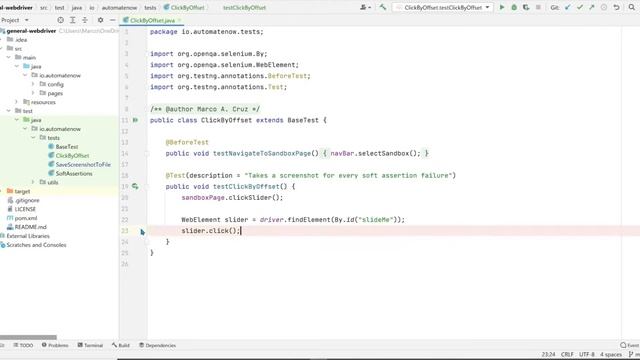The height and width of the screenshot is (360, 640).
Task: Expand the utils package chevron
Action: point(33,182)
